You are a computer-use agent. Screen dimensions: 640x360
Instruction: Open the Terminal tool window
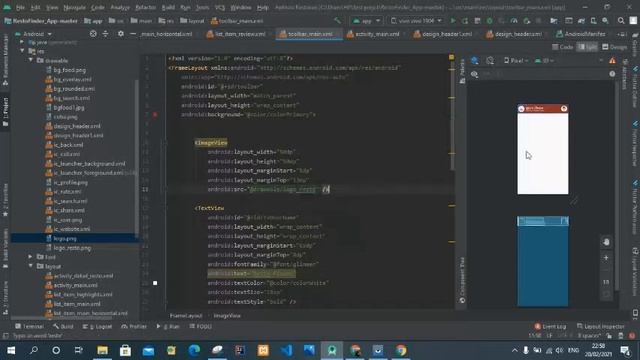click(x=29, y=326)
